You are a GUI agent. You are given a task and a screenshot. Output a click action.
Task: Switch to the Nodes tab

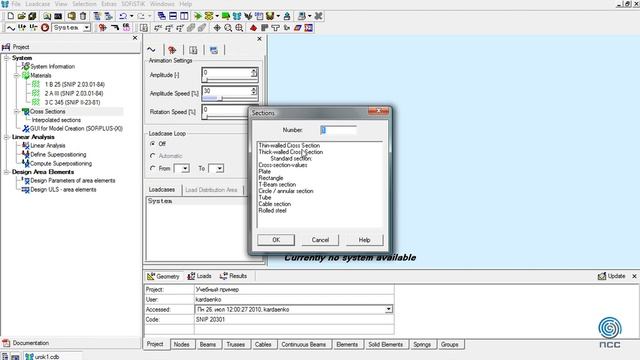pyautogui.click(x=182, y=344)
